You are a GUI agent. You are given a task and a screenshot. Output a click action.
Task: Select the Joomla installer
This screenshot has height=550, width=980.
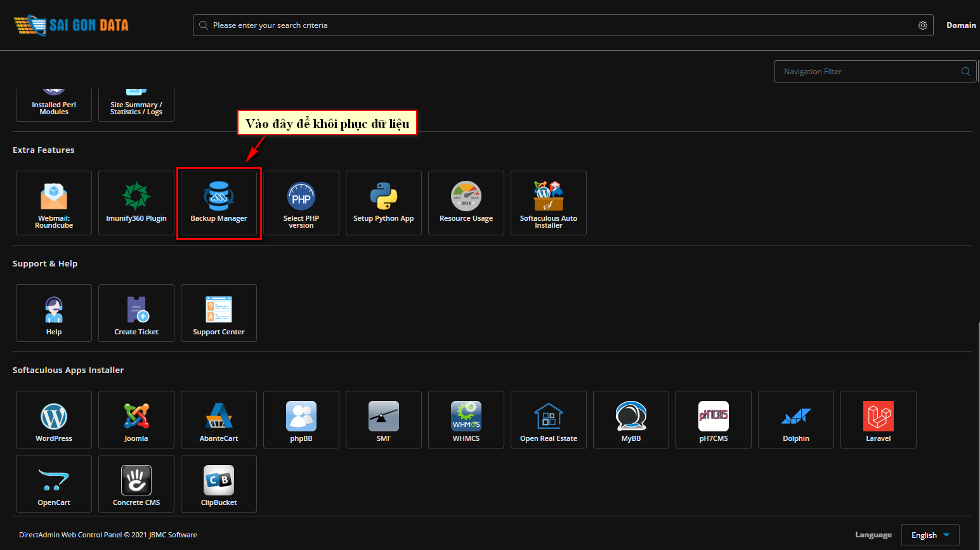point(136,419)
